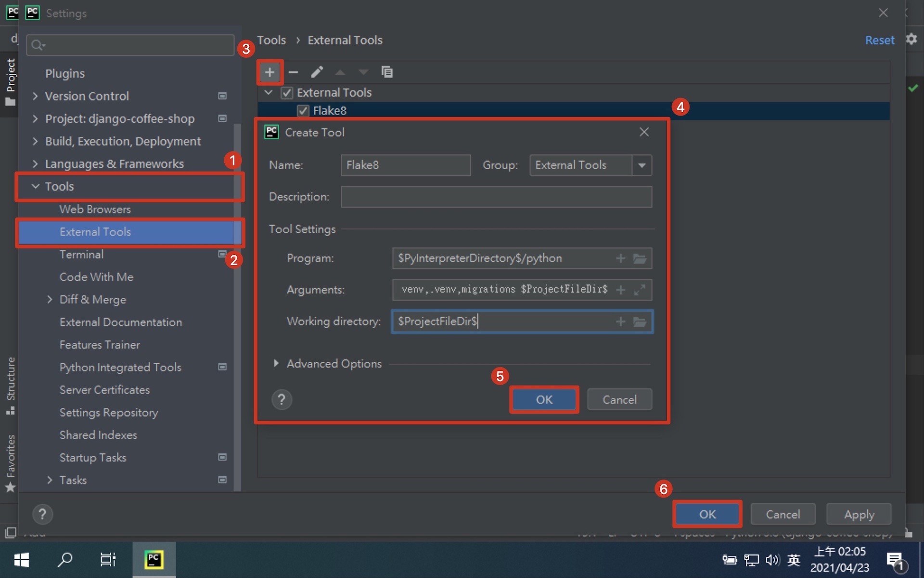Browse for Working directory folder

(640, 322)
